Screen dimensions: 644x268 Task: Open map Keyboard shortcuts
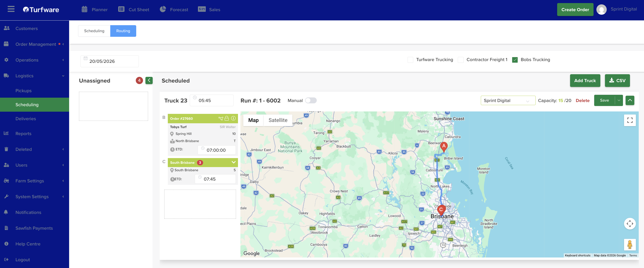[577, 255]
